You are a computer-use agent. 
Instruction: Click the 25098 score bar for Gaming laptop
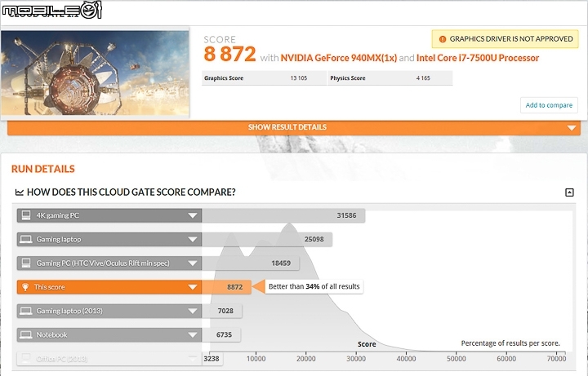266,239
